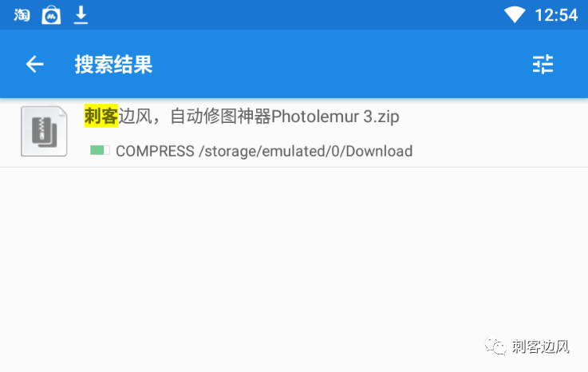Tap blank space in blue toolbar

tap(337, 64)
